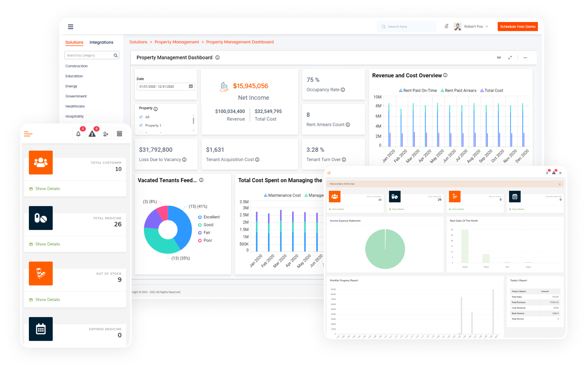Click the calendar icon in Date field
Screen dimensions: 588x371
point(191,87)
